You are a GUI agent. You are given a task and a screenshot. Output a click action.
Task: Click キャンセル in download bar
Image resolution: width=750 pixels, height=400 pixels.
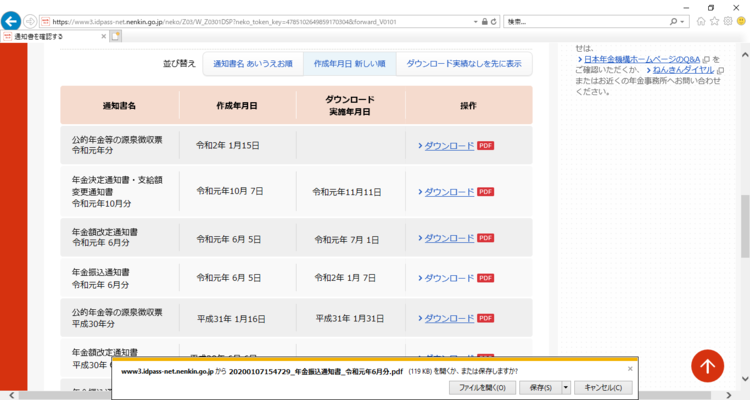pyautogui.click(x=604, y=387)
